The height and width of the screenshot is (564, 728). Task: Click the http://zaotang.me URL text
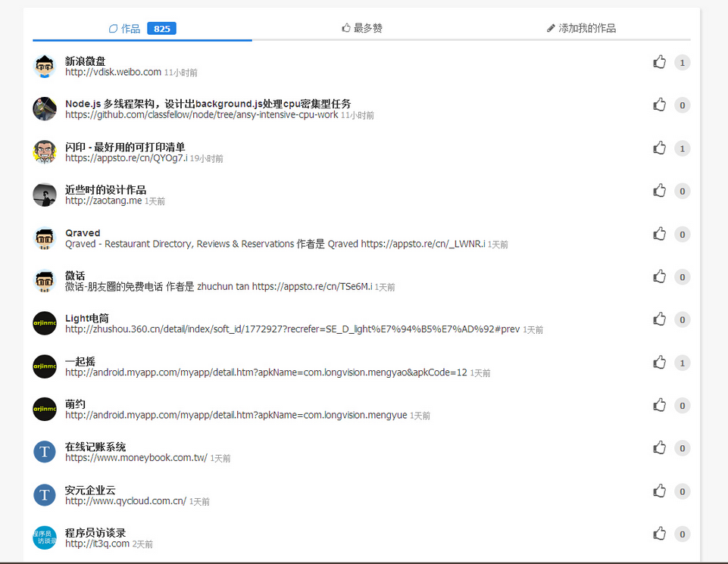104,201
